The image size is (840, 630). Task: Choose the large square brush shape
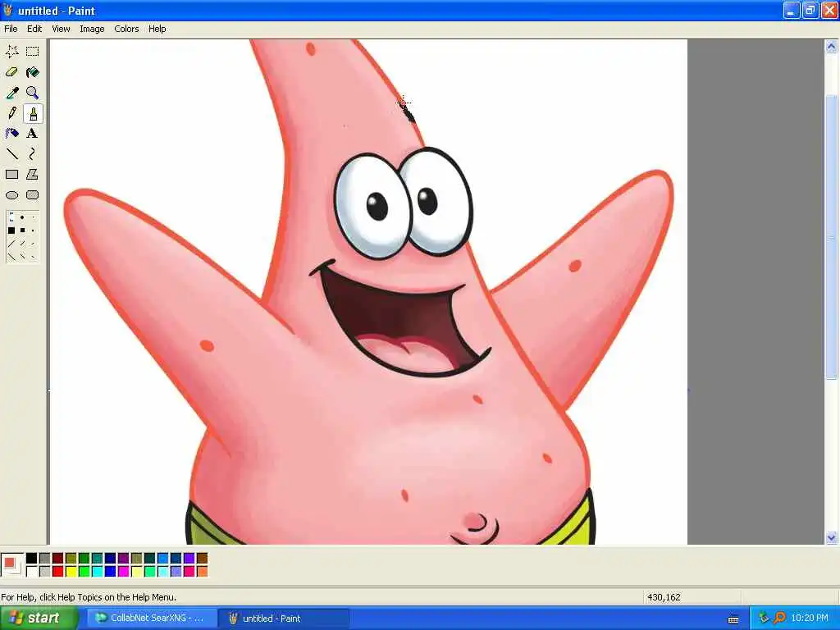11,231
